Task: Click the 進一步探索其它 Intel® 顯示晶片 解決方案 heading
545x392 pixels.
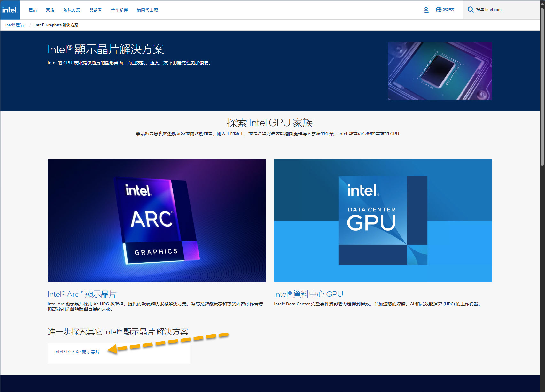Action: tap(118, 332)
